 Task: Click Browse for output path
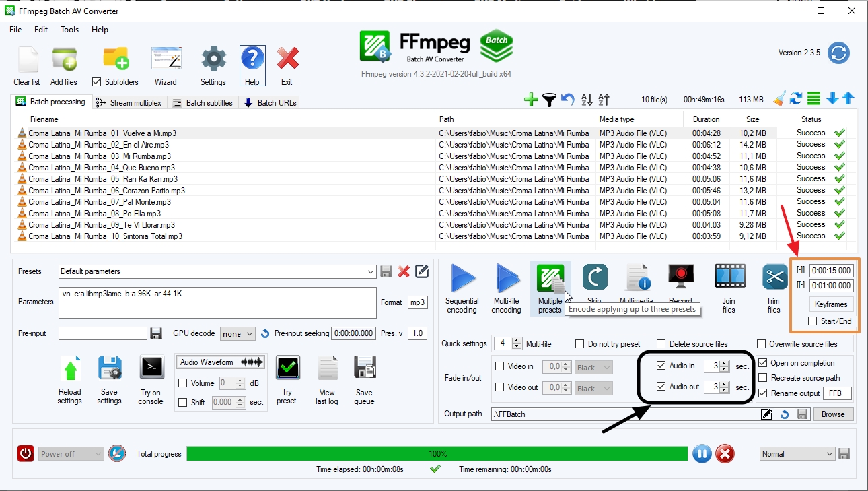pos(833,414)
